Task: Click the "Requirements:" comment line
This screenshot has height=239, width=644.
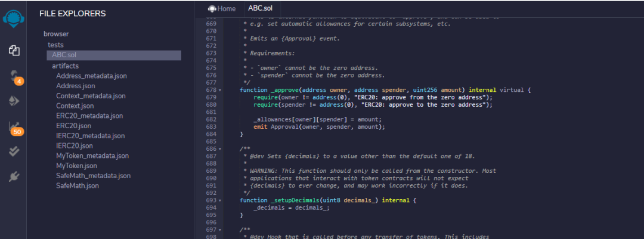Action: click(269, 54)
